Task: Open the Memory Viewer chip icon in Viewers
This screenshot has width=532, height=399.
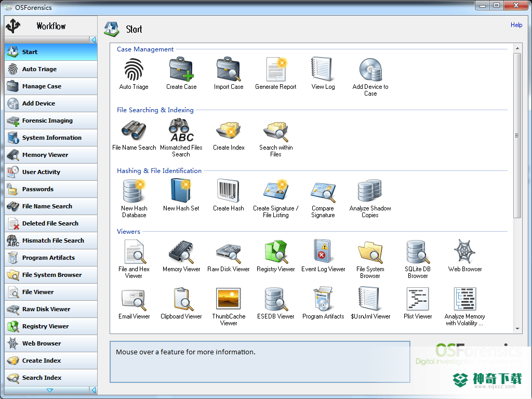Action: (181, 252)
